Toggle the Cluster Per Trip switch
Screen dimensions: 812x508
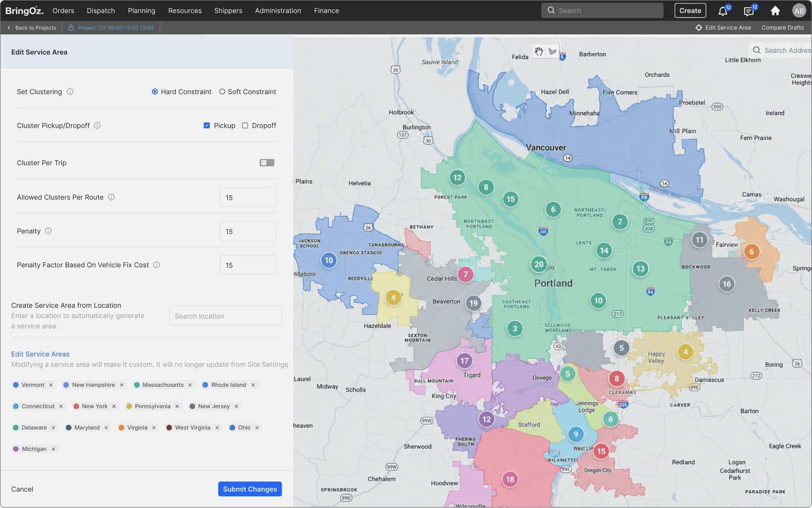click(x=267, y=162)
